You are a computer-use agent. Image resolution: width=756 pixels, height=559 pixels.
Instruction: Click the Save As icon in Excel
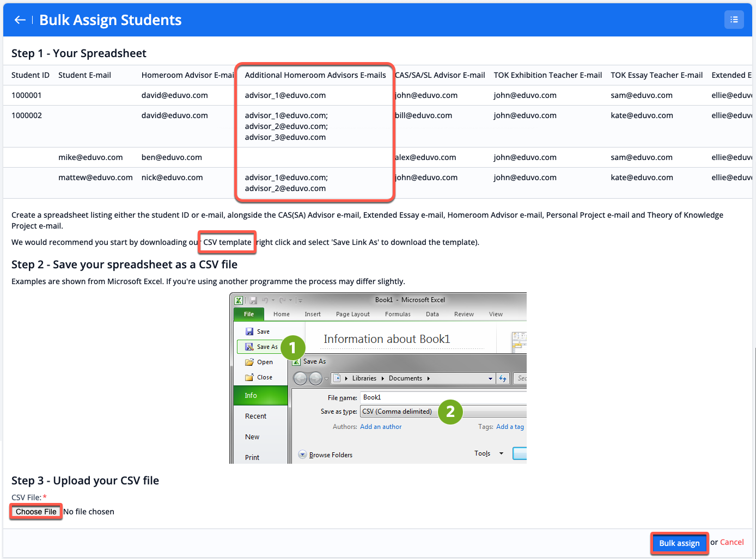click(249, 347)
